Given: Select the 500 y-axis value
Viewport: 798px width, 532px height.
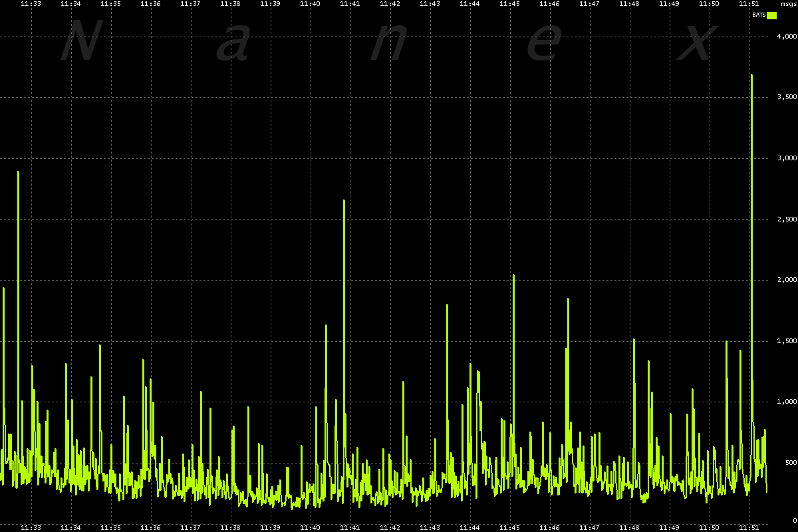Looking at the screenshot, I should [x=789, y=462].
